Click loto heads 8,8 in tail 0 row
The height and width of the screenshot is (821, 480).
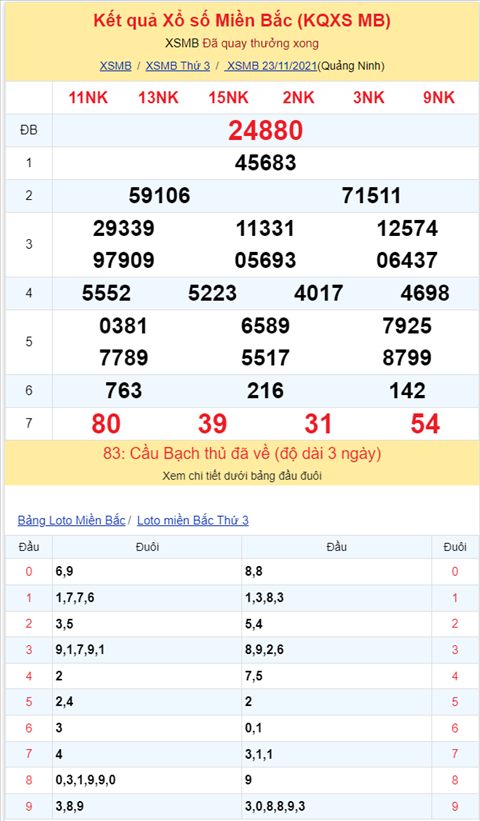254,571
